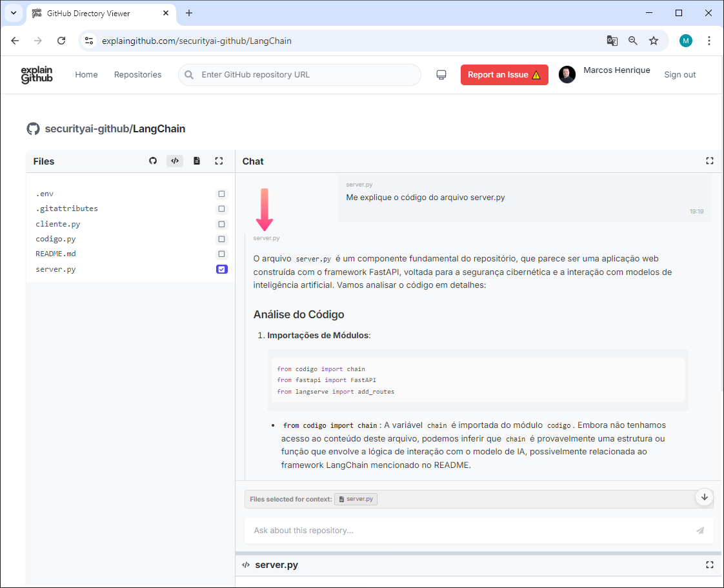Click server.py title of the code panel
The width and height of the screenshot is (724, 588).
277,565
